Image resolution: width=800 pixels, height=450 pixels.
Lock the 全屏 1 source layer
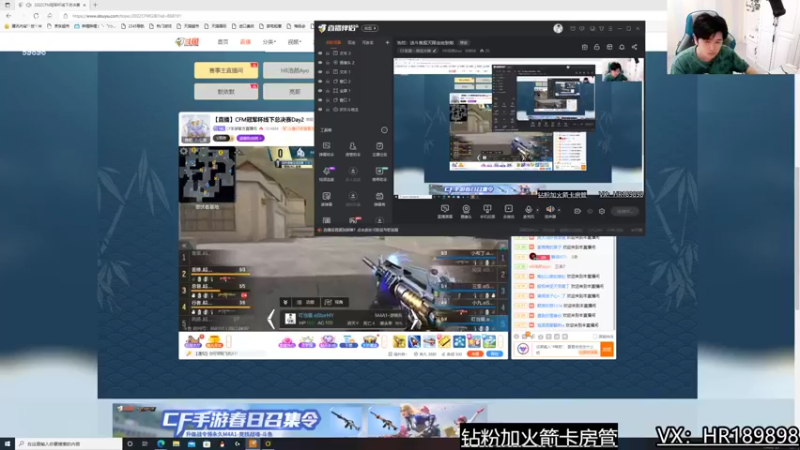click(328, 90)
